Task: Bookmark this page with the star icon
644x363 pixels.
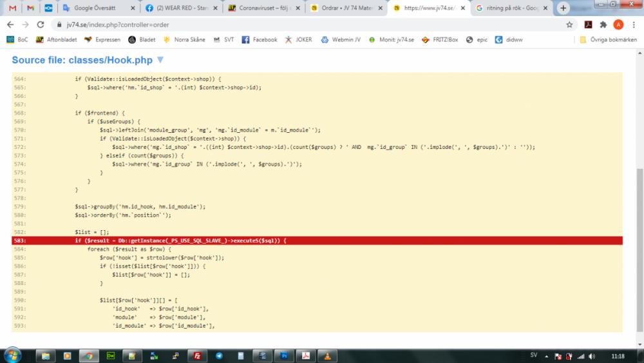Action: click(569, 25)
